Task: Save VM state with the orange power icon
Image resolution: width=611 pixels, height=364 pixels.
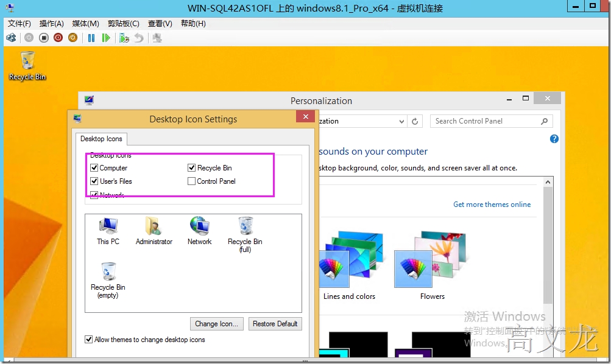Action: pyautogui.click(x=73, y=38)
